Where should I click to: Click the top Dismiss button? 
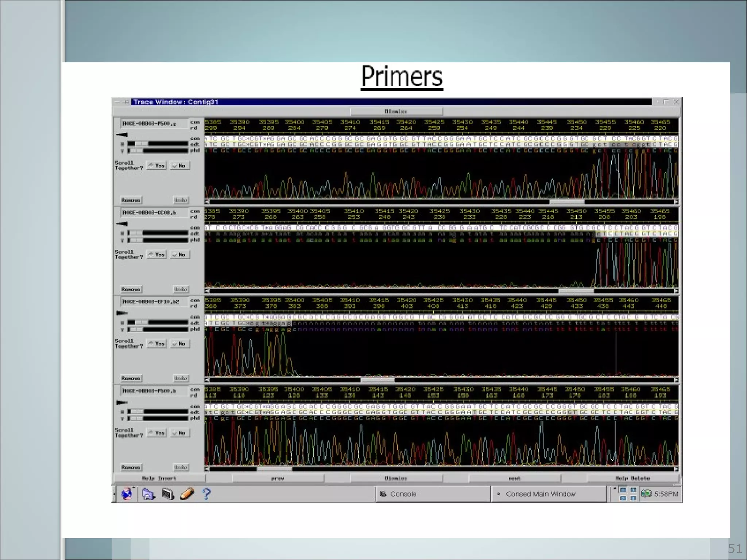[x=396, y=111]
